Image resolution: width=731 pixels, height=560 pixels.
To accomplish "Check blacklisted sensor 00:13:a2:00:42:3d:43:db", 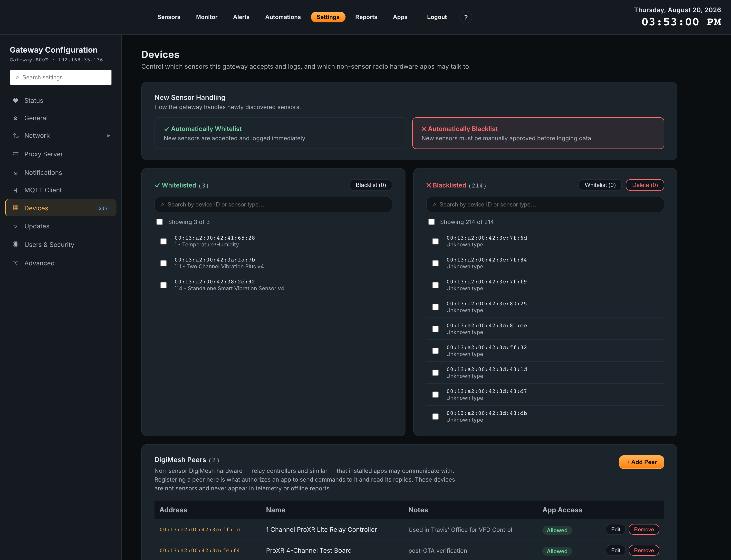I will (x=435, y=417).
